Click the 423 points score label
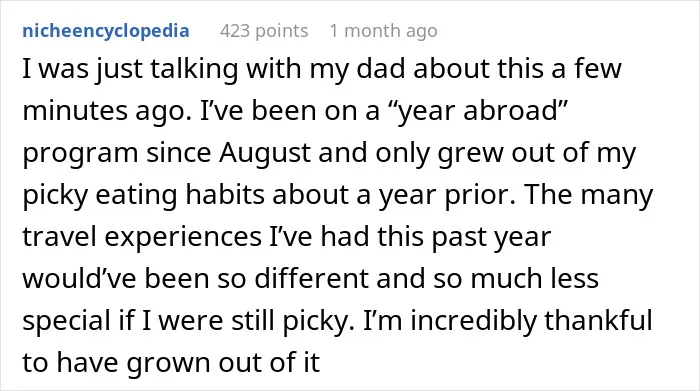This screenshot has width=700, height=391. pos(264,31)
